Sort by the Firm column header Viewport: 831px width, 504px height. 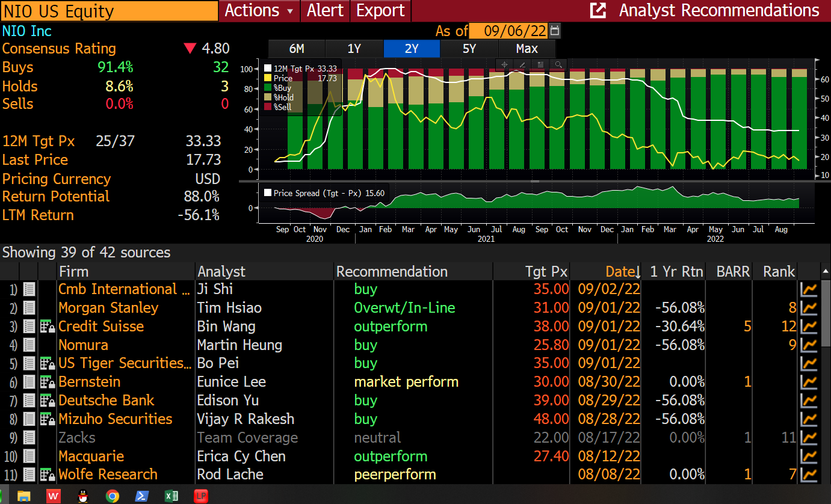tap(74, 272)
